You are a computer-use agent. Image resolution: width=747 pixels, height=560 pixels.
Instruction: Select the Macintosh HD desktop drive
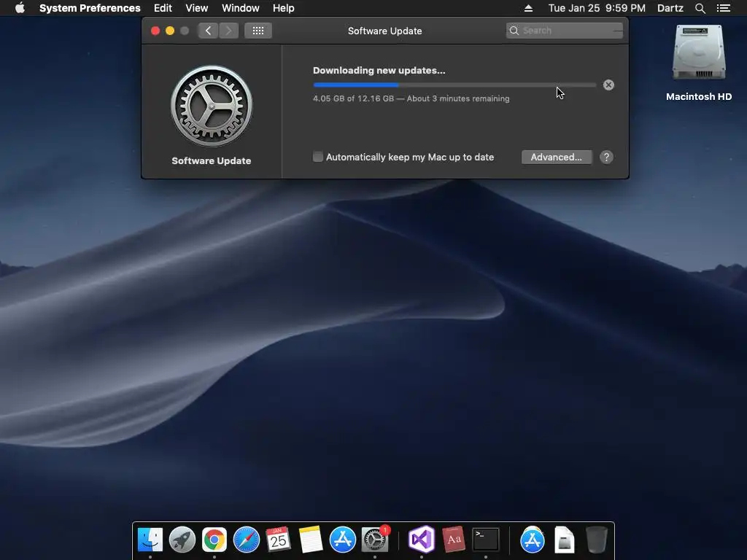coord(699,63)
